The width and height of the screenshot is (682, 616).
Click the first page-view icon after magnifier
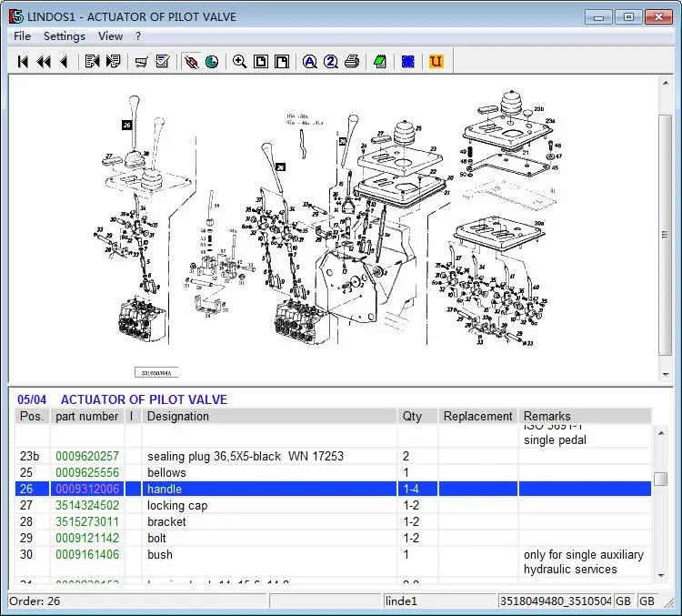(261, 61)
